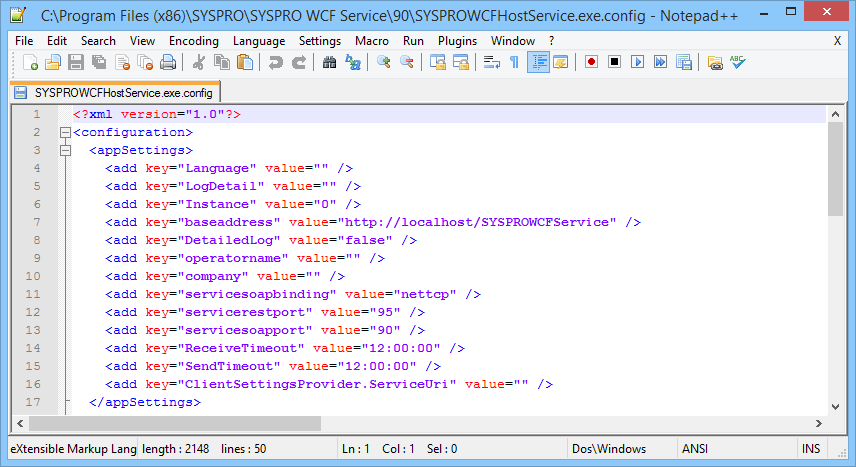Click the Zoom in magnifier icon

[384, 62]
